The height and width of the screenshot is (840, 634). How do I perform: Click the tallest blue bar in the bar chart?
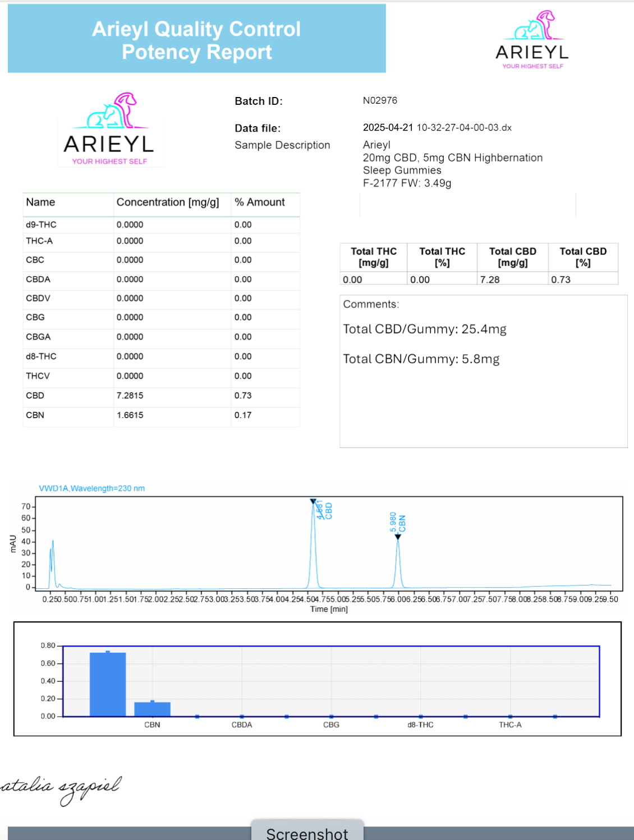(x=108, y=684)
